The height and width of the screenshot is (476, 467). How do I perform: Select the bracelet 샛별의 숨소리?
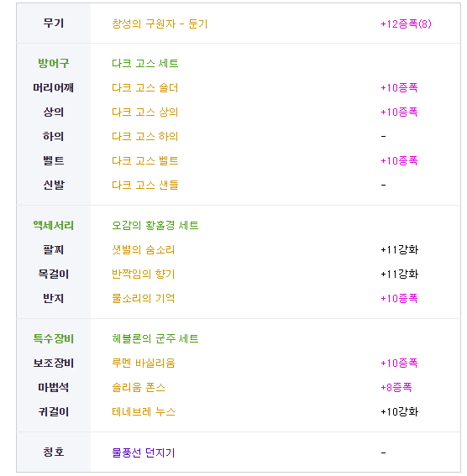click(144, 249)
